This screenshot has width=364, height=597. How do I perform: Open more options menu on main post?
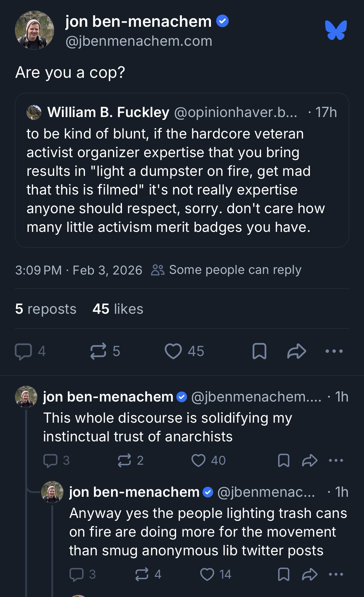click(x=334, y=351)
